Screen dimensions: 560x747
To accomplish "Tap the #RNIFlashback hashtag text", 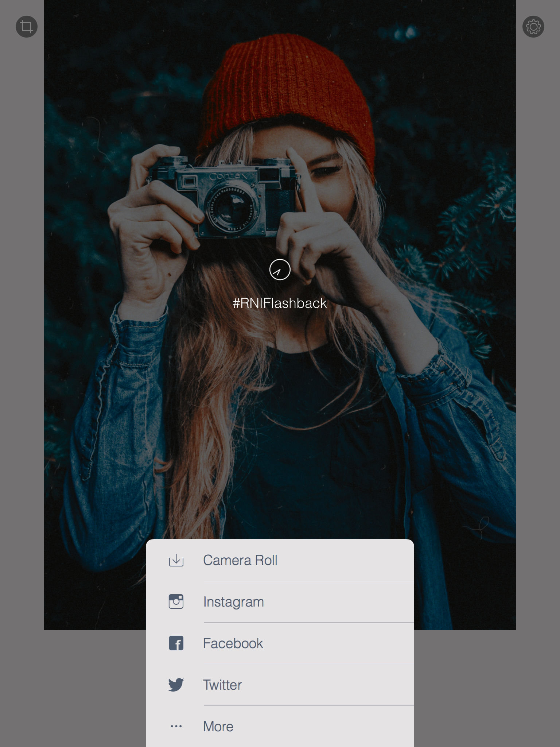I will 280,303.
